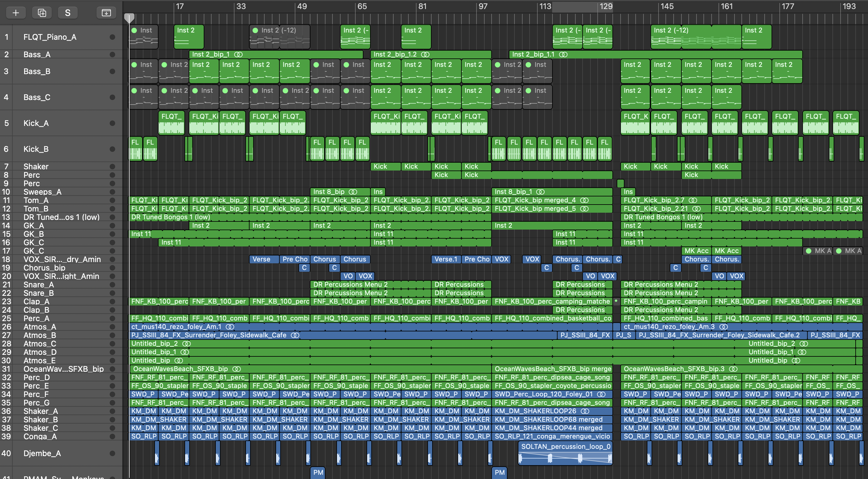
Task: Click the Duplicate Track icon
Action: pos(42,13)
